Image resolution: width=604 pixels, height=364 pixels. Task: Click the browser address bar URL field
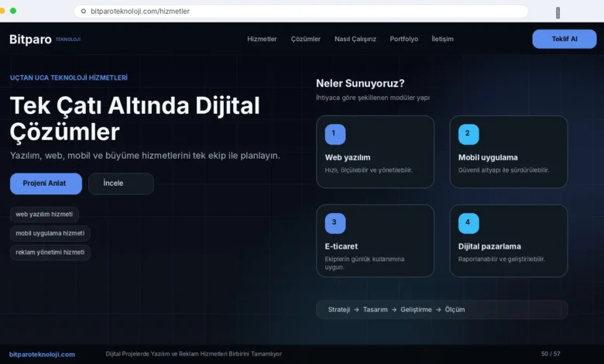(300, 11)
